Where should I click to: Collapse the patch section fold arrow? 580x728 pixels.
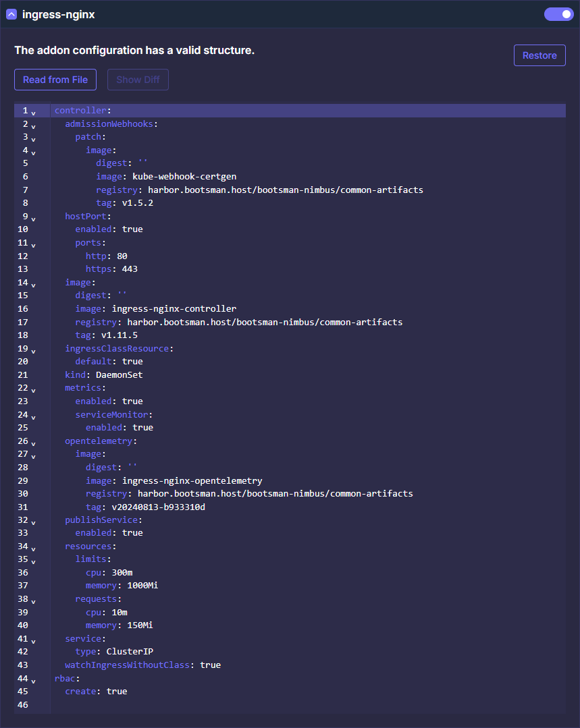(x=33, y=139)
